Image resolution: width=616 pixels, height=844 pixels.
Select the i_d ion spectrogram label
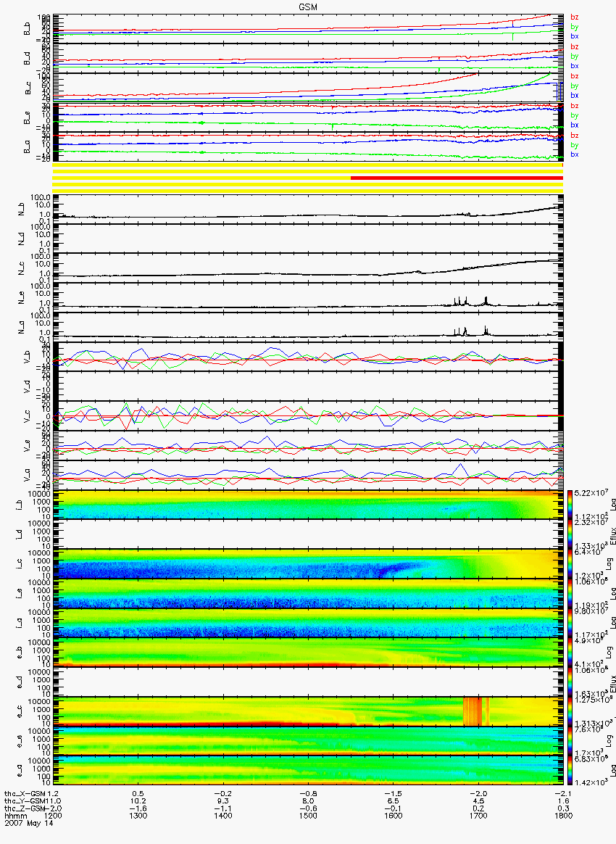pyautogui.click(x=18, y=534)
